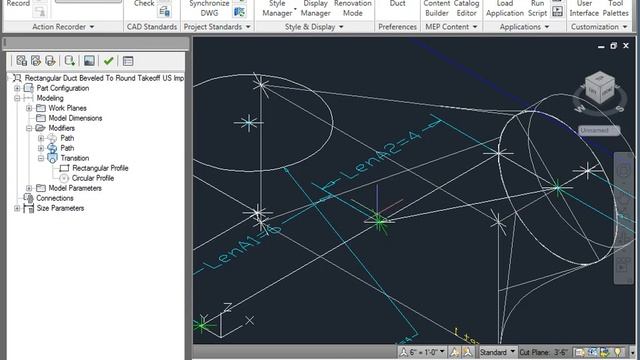
Task: Click Synchronize DWG
Action: (209, 8)
